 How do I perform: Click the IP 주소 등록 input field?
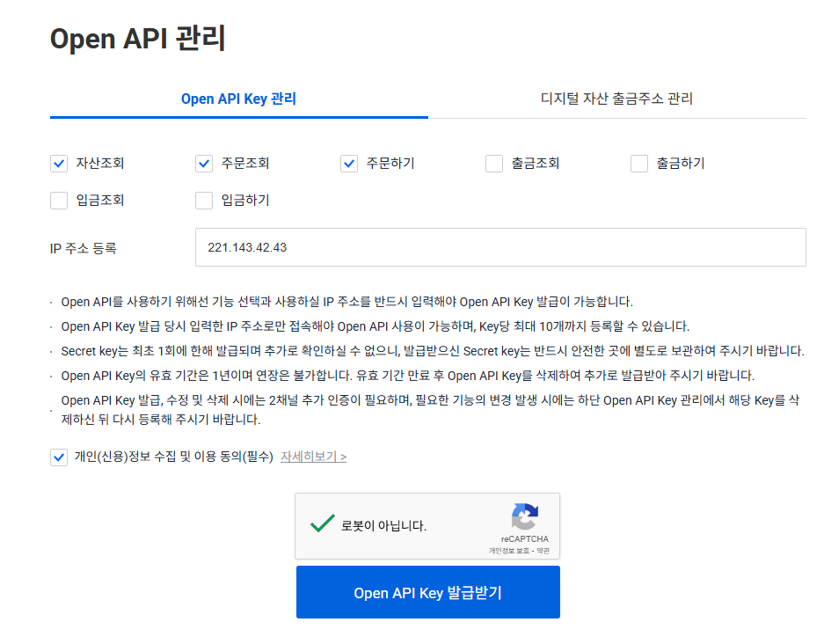pyautogui.click(x=500, y=247)
